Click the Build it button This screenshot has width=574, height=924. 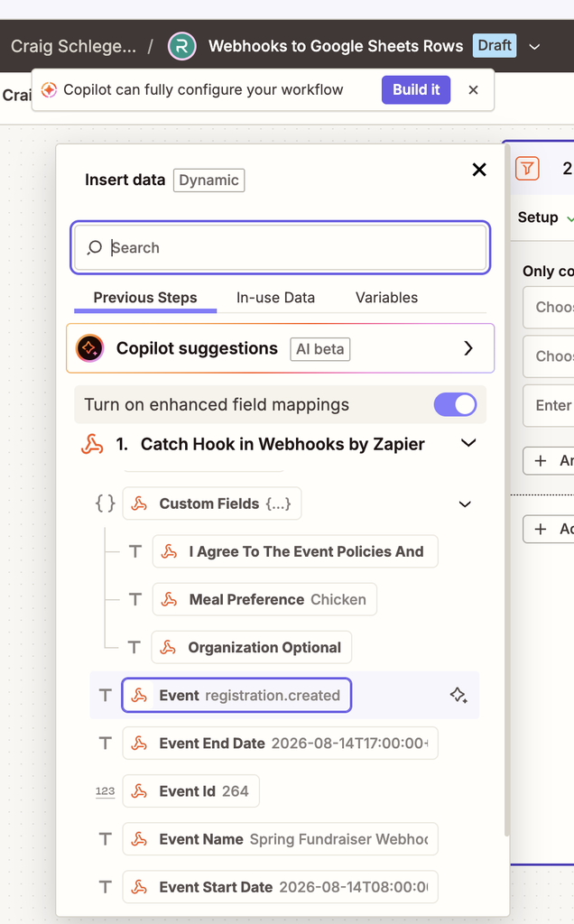coord(416,89)
